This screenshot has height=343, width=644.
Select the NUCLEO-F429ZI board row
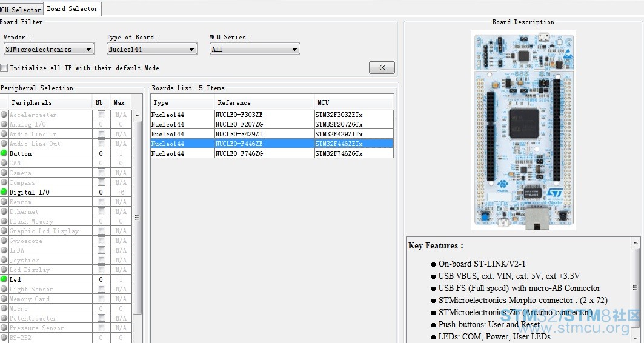click(x=272, y=134)
